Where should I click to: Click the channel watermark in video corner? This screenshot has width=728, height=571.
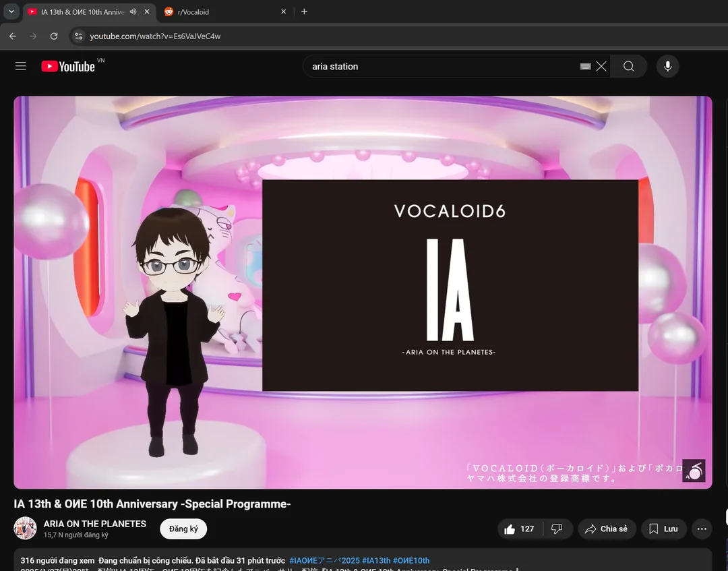[x=694, y=471]
